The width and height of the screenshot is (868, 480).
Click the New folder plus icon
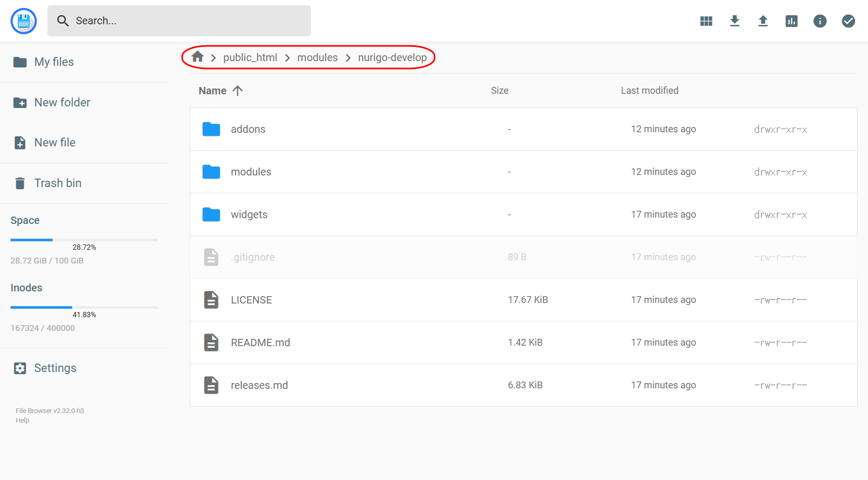20,103
